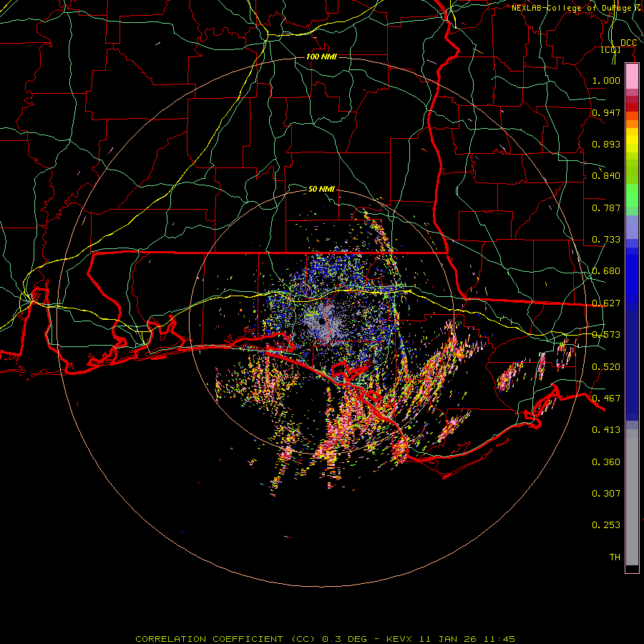
Task: Click the 11:45 time stamp
Action: [x=499, y=639]
